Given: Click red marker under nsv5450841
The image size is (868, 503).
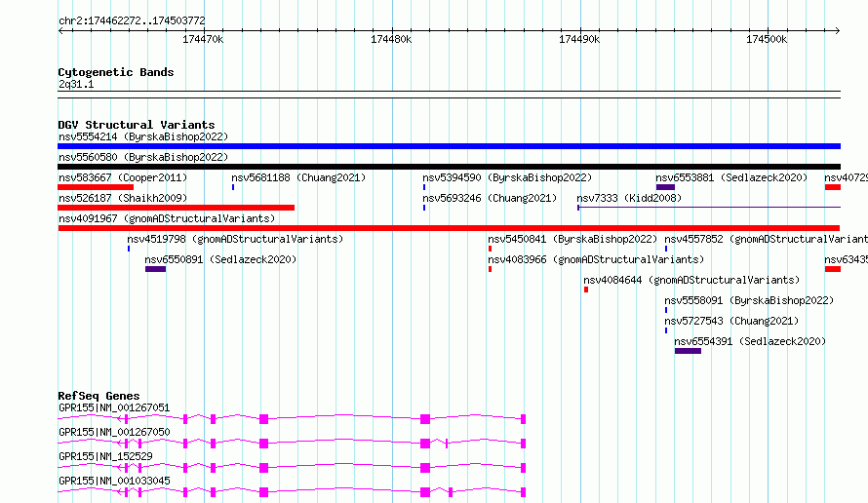Looking at the screenshot, I should click(490, 249).
